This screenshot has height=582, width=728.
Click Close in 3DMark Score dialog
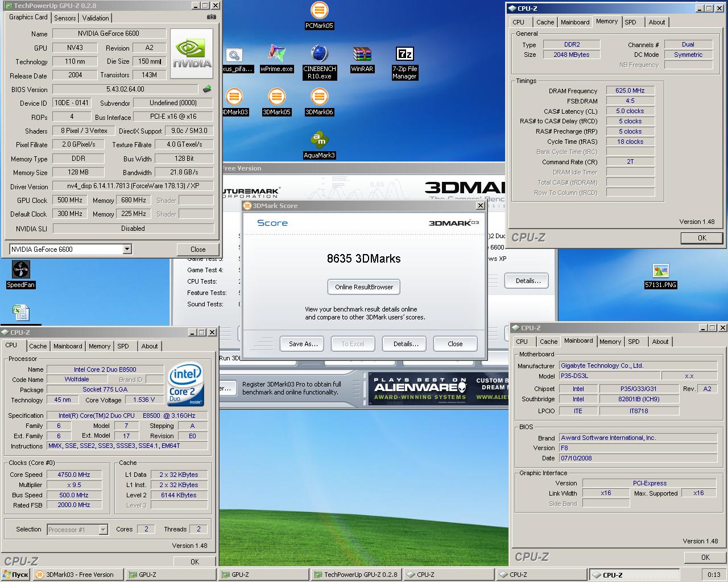click(x=455, y=344)
